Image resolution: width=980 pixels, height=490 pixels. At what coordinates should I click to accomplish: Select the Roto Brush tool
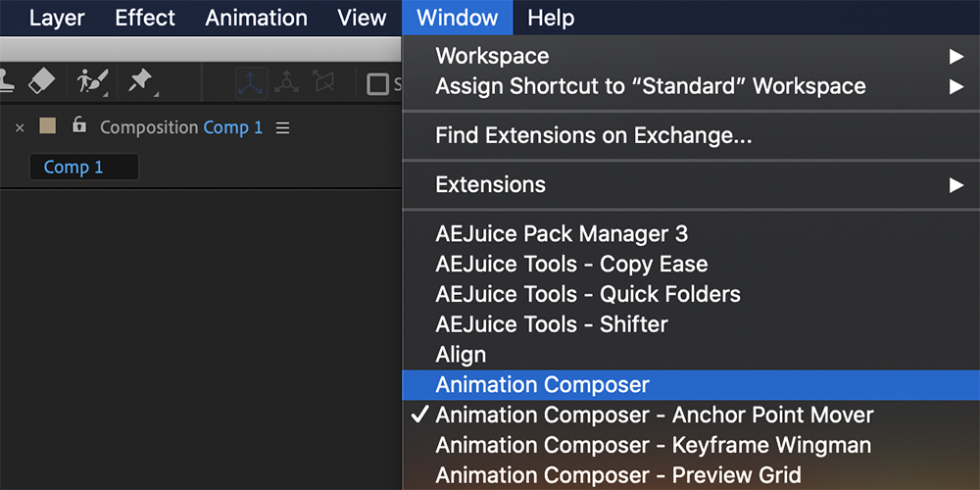pos(92,82)
